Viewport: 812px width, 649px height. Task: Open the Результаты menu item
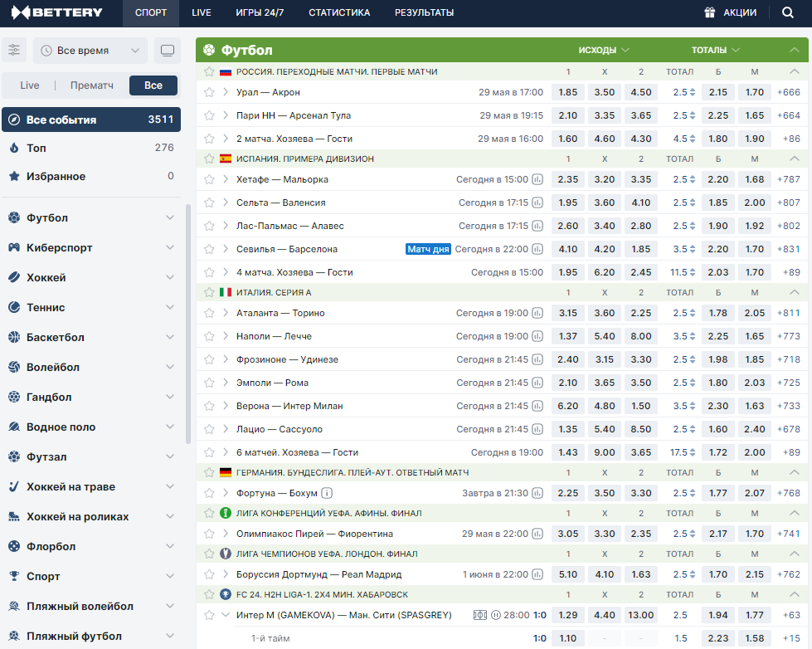(x=424, y=13)
